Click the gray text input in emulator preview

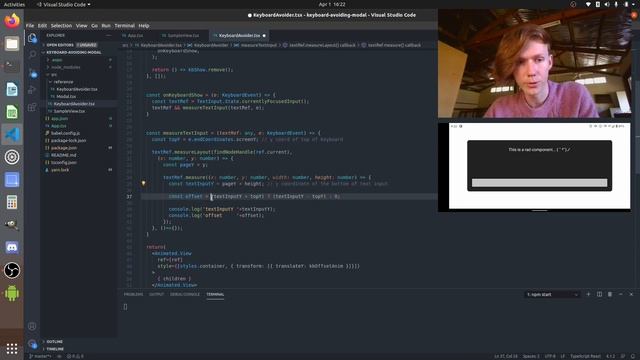[539, 183]
